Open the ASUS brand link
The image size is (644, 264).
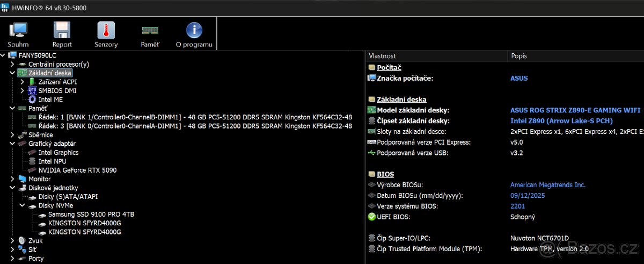point(519,78)
